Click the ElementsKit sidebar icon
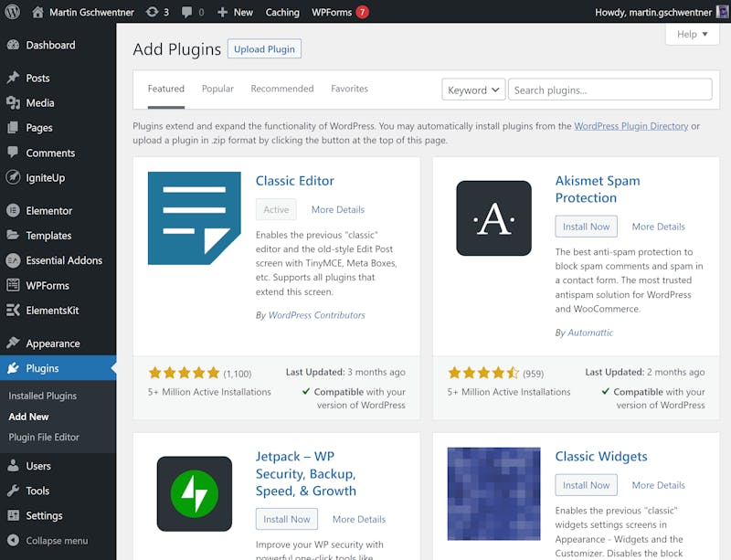This screenshot has width=731, height=560. point(14,310)
